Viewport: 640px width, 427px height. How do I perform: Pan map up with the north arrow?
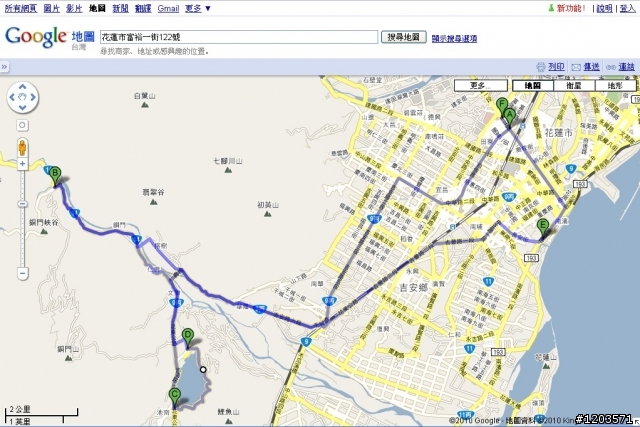(22, 87)
